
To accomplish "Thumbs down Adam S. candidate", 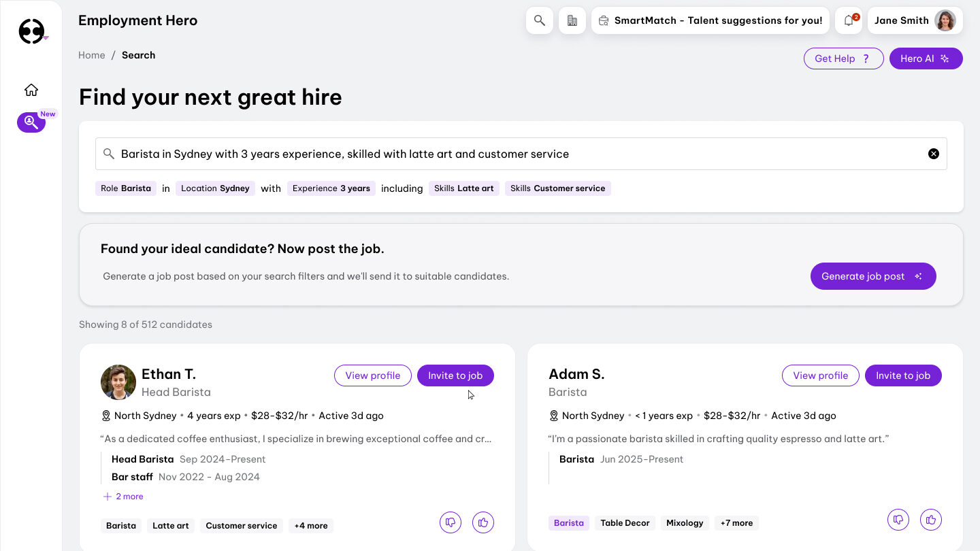I will coord(898,520).
